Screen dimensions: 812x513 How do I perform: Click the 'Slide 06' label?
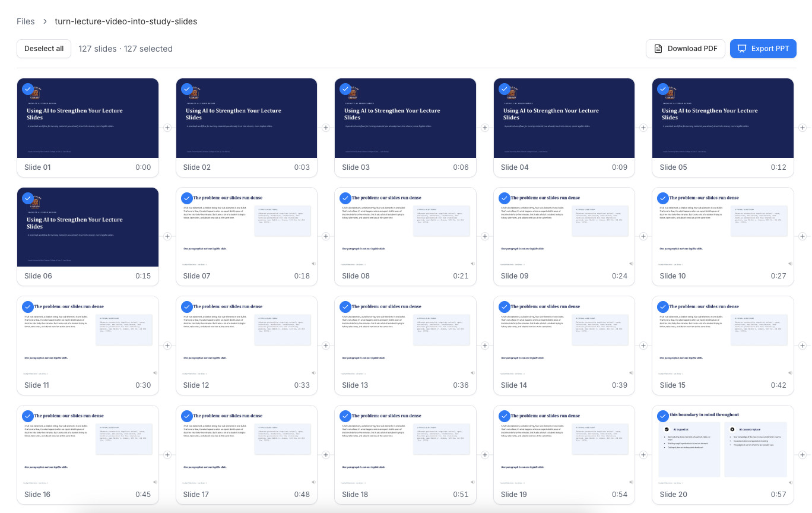(x=37, y=276)
